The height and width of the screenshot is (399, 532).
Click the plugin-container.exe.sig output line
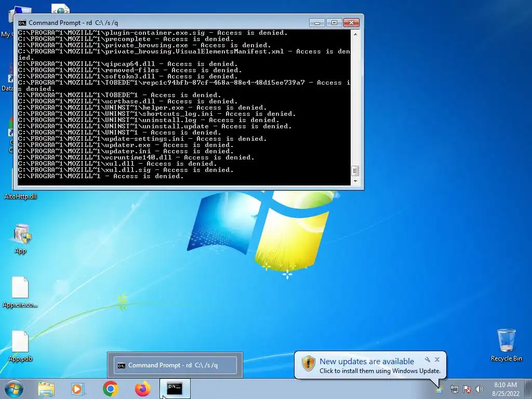point(153,33)
